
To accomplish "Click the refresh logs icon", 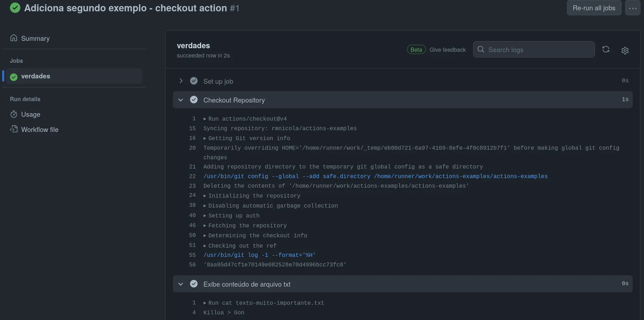I will (606, 50).
